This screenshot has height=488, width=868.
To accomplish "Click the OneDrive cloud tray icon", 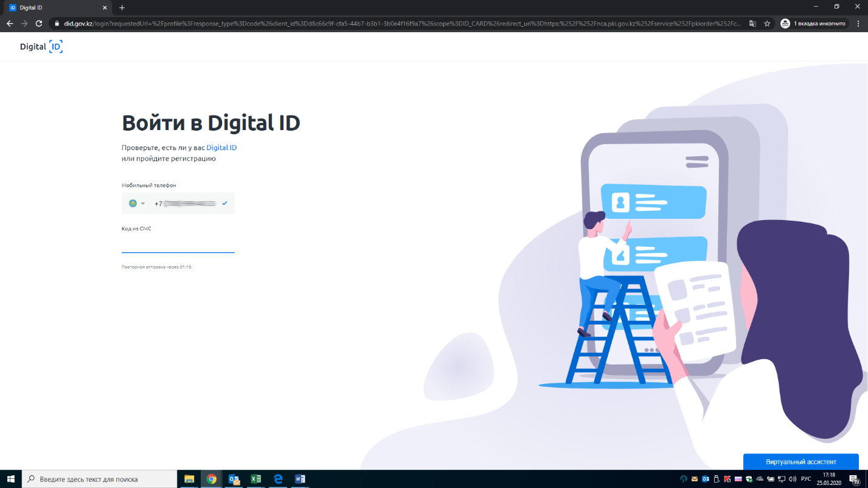I will click(760, 479).
